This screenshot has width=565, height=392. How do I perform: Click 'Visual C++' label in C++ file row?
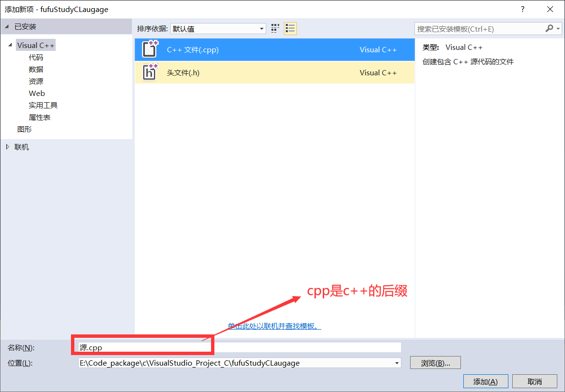coord(378,50)
